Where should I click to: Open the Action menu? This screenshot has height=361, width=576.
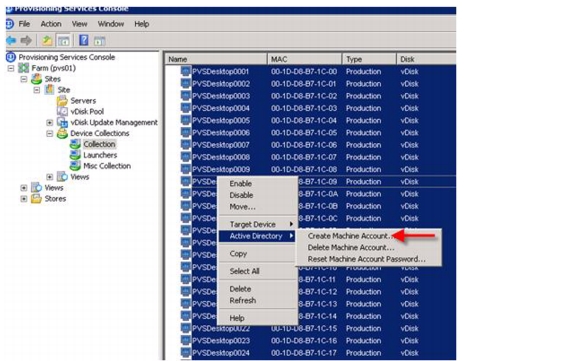[51, 24]
